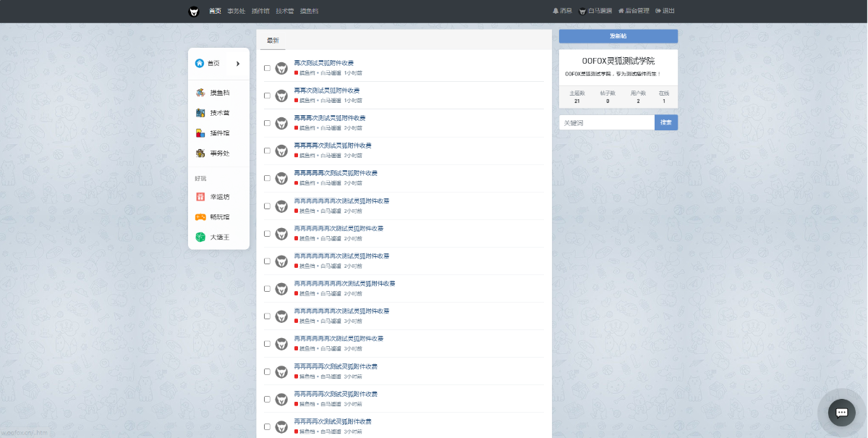Switch to the 最新 tab
868x438 pixels.
tap(273, 41)
